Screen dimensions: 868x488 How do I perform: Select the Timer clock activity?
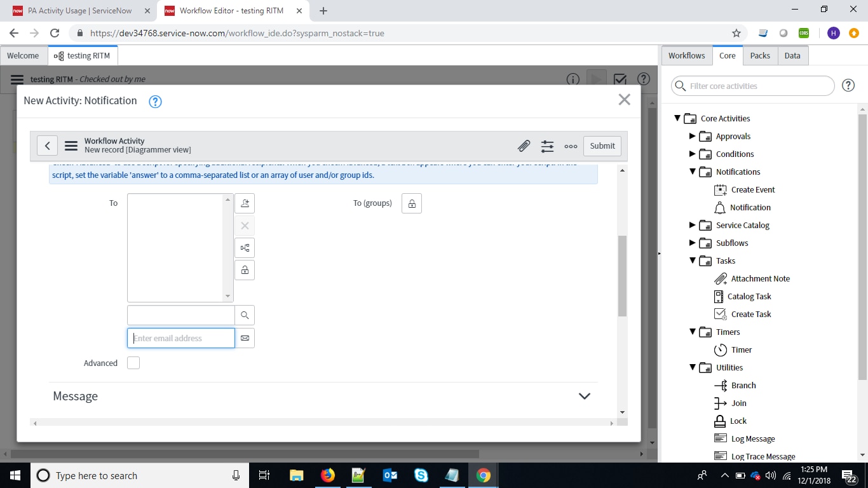point(720,349)
